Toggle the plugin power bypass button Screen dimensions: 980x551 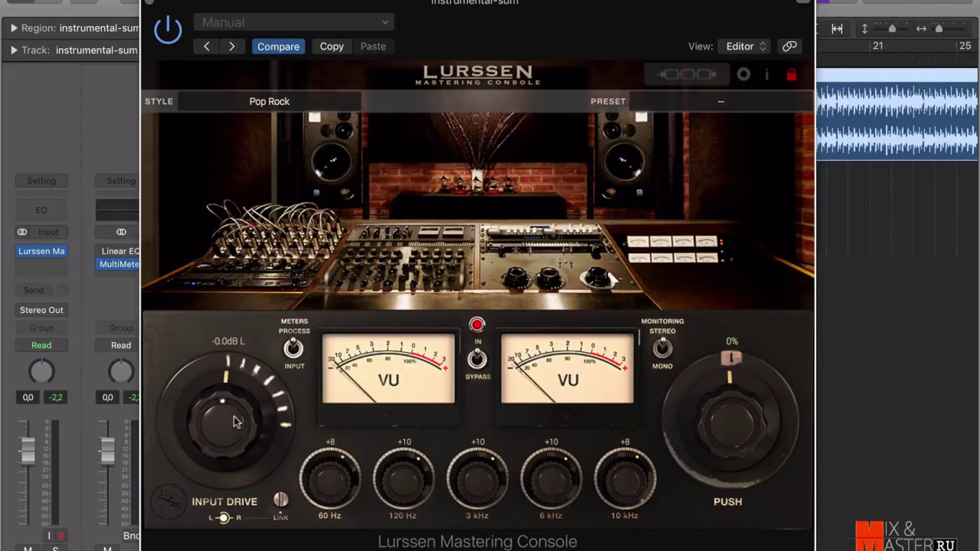click(x=168, y=30)
